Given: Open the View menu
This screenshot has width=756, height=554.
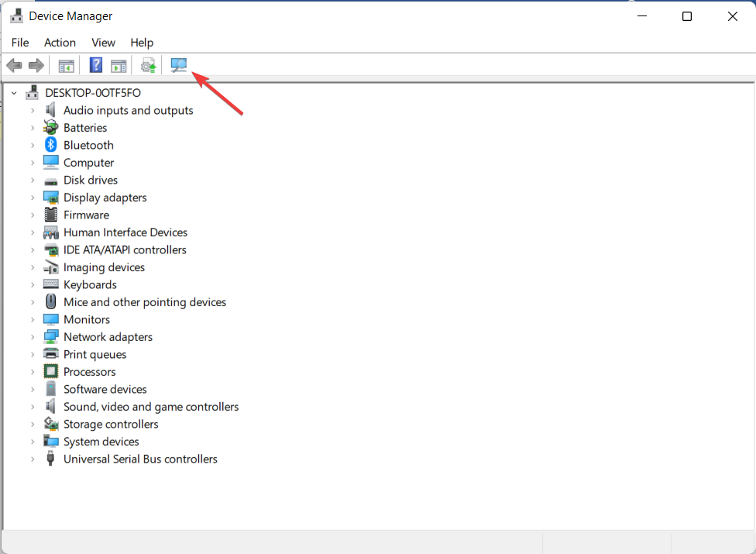Looking at the screenshot, I should [x=103, y=43].
